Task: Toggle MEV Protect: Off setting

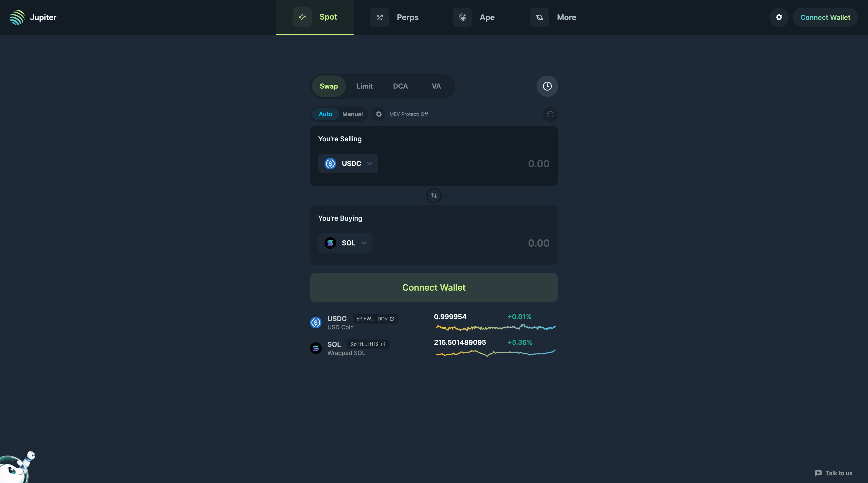Action: point(408,114)
